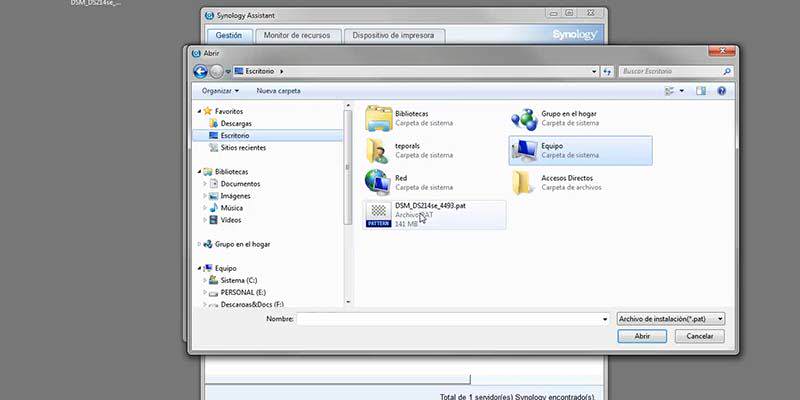Click the Back navigation arrow in Abrir dialog
This screenshot has height=400, width=800.
(200, 71)
